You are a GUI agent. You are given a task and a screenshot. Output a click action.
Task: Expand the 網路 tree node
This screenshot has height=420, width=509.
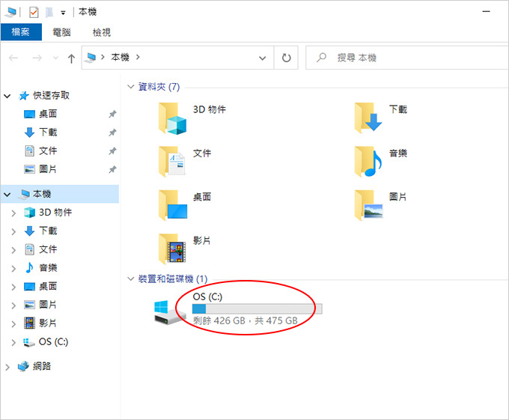point(7,368)
